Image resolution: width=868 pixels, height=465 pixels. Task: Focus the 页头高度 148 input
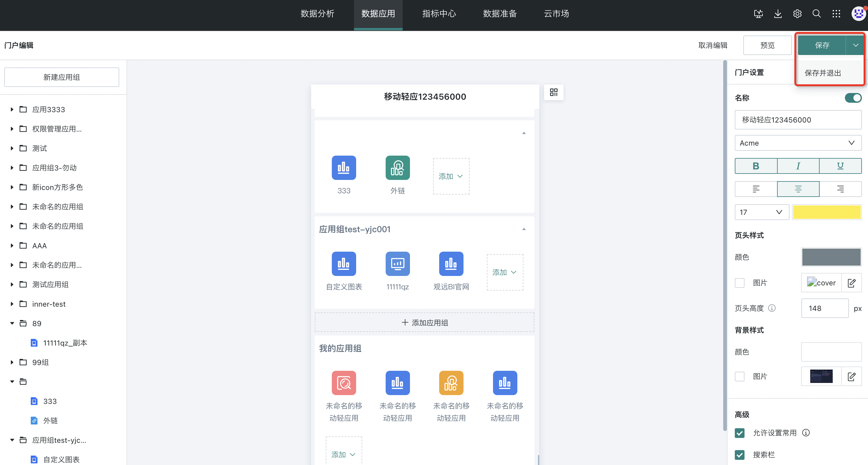click(x=825, y=308)
